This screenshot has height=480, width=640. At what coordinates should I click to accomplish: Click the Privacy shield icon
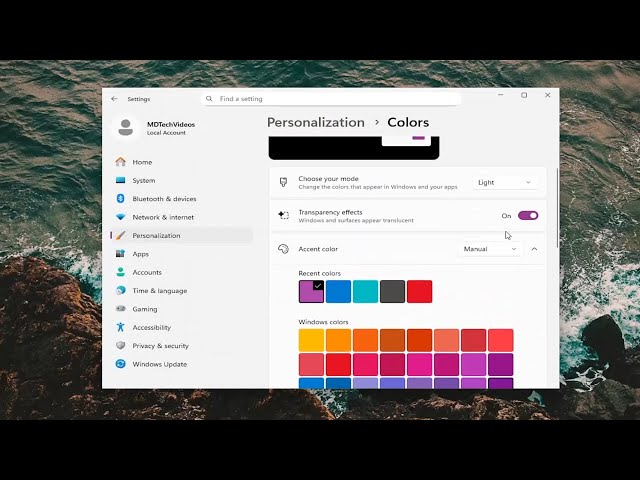click(x=120, y=345)
